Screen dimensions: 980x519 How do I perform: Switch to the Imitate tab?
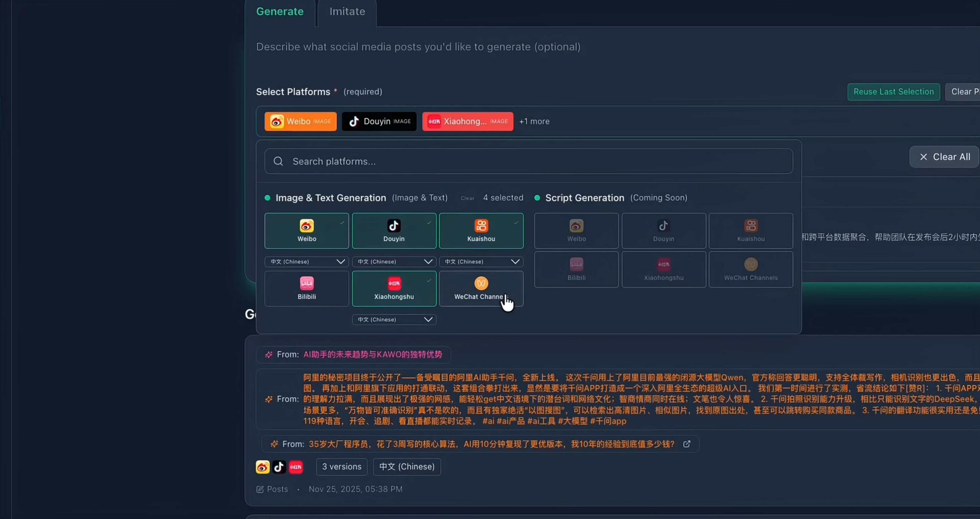347,12
